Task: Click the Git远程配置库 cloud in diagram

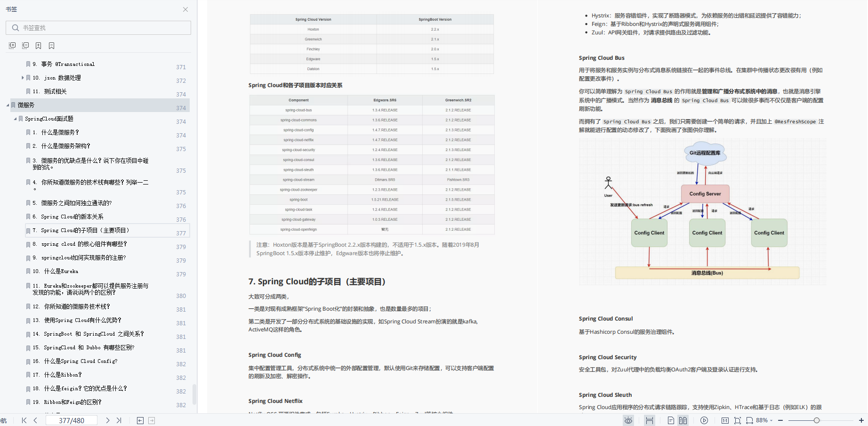Action: pyautogui.click(x=705, y=153)
